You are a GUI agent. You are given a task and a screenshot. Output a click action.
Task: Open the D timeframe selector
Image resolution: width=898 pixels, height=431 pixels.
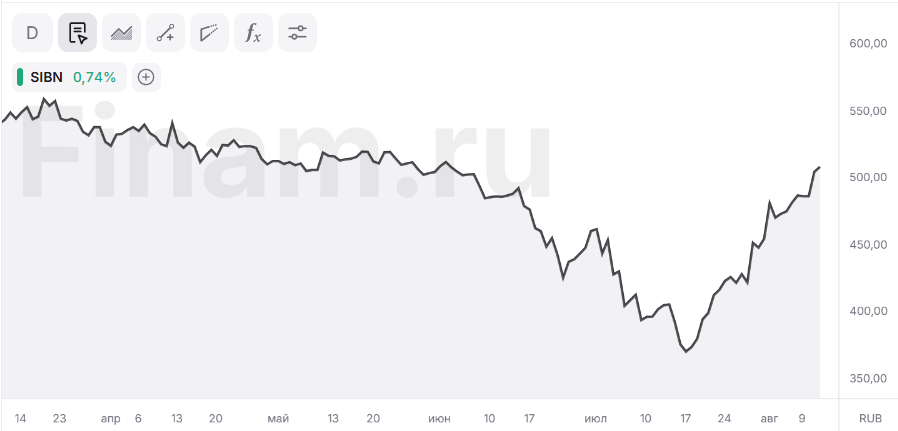pos(33,33)
